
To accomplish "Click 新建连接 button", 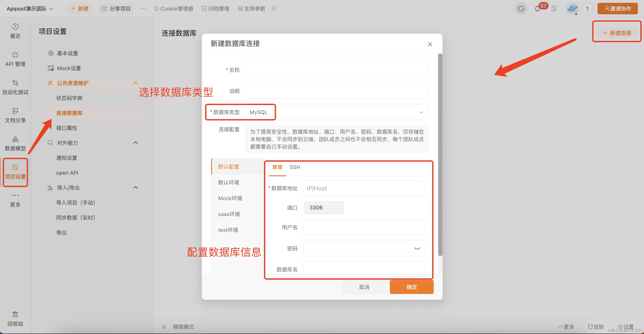I will coord(617,33).
